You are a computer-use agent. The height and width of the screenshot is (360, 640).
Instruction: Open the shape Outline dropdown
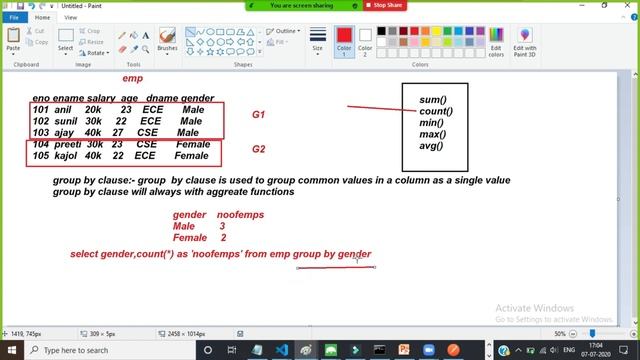pos(283,31)
